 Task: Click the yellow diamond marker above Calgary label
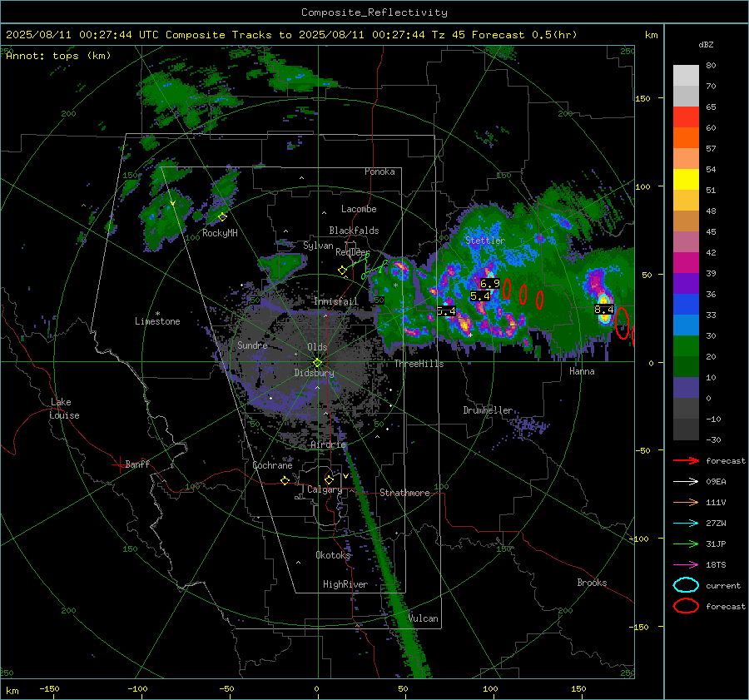(329, 479)
